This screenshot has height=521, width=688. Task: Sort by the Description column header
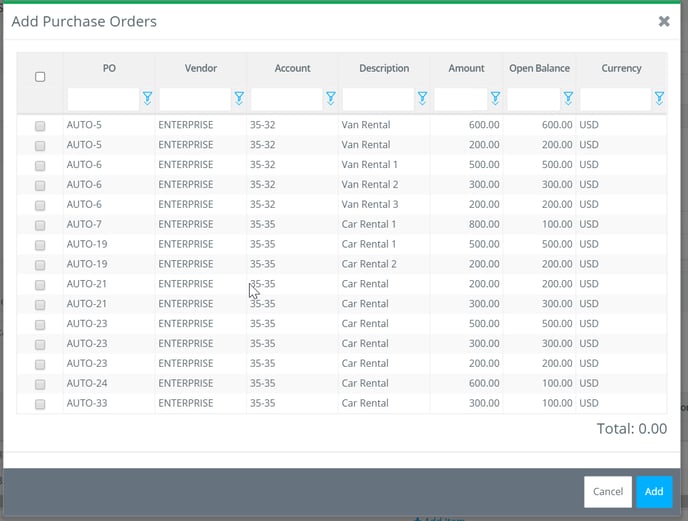click(x=384, y=68)
